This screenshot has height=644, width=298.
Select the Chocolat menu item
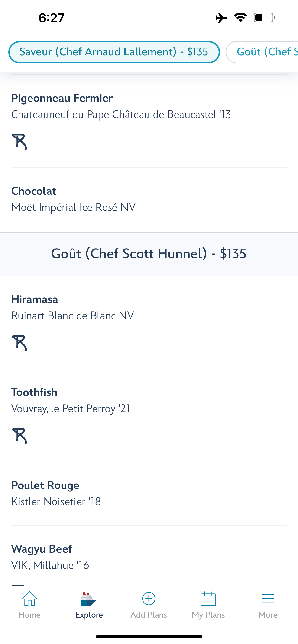coord(149,199)
